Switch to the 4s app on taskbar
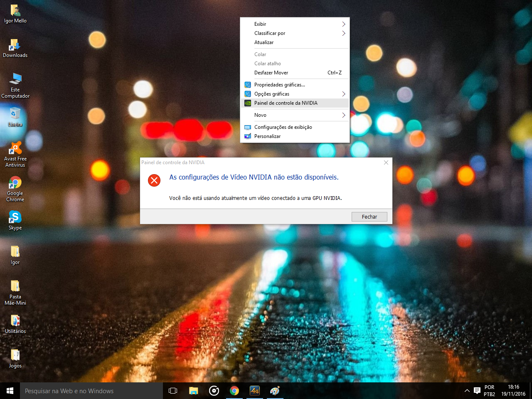This screenshot has height=399, width=532. pos(255,391)
